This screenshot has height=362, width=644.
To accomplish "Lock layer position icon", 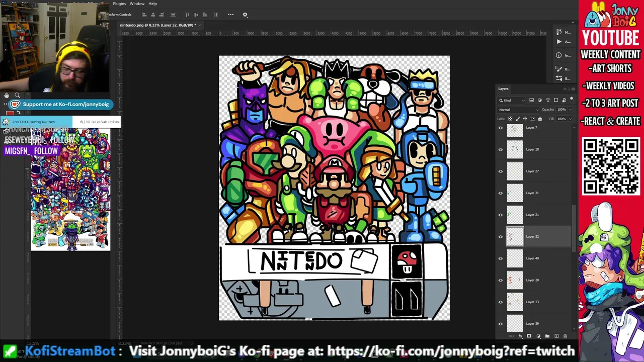I will click(x=525, y=119).
